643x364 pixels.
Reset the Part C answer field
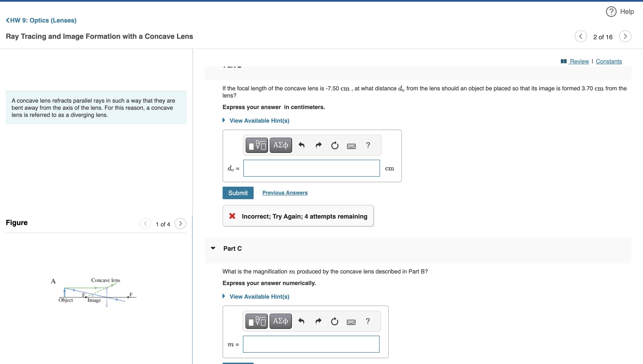click(334, 321)
